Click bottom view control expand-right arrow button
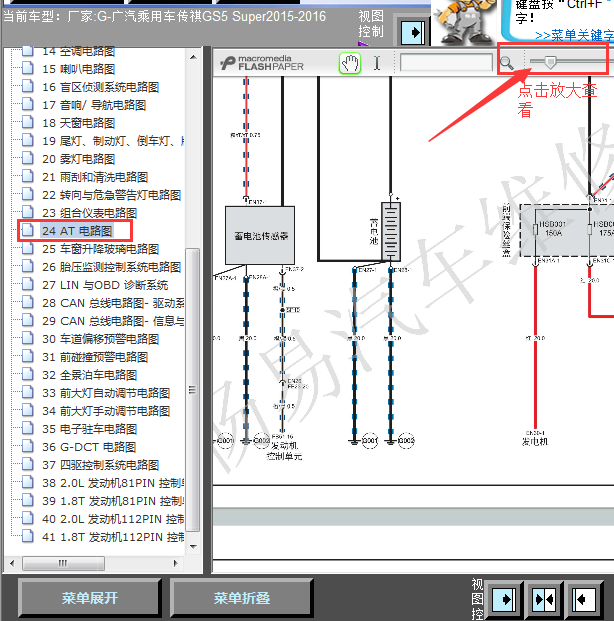The height and width of the screenshot is (621, 614). [x=503, y=599]
